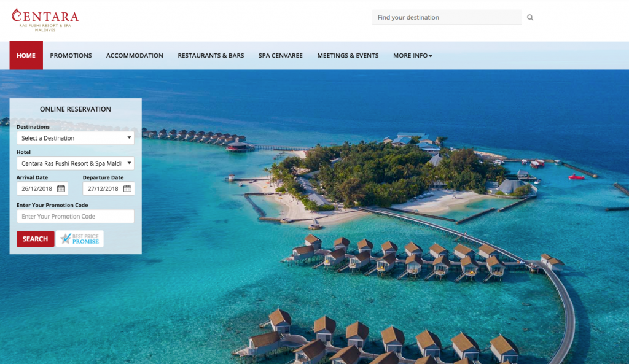Expand the More Info menu

pos(412,56)
